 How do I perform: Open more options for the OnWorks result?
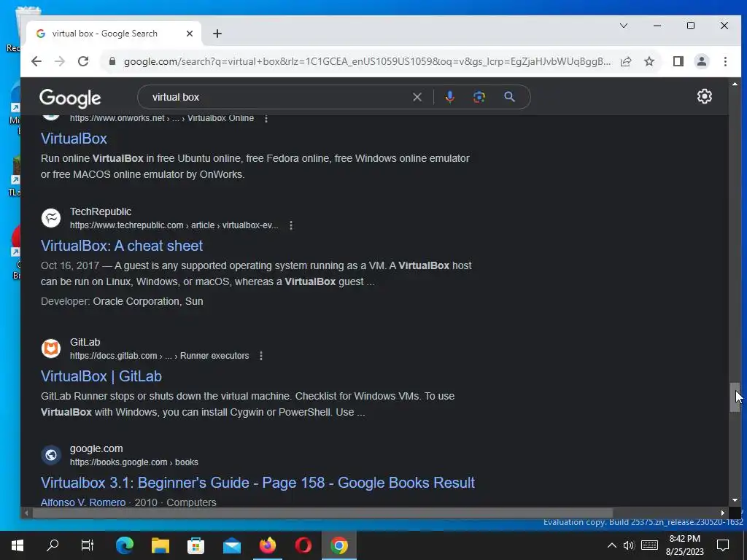pos(266,119)
